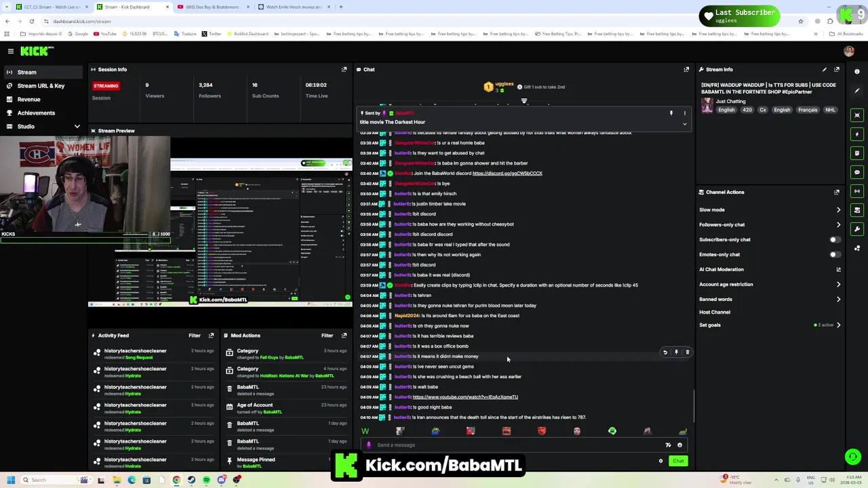Viewport: 868px width, 488px height.
Task: Open the BabaWorld discord link
Action: pyautogui.click(x=507, y=174)
